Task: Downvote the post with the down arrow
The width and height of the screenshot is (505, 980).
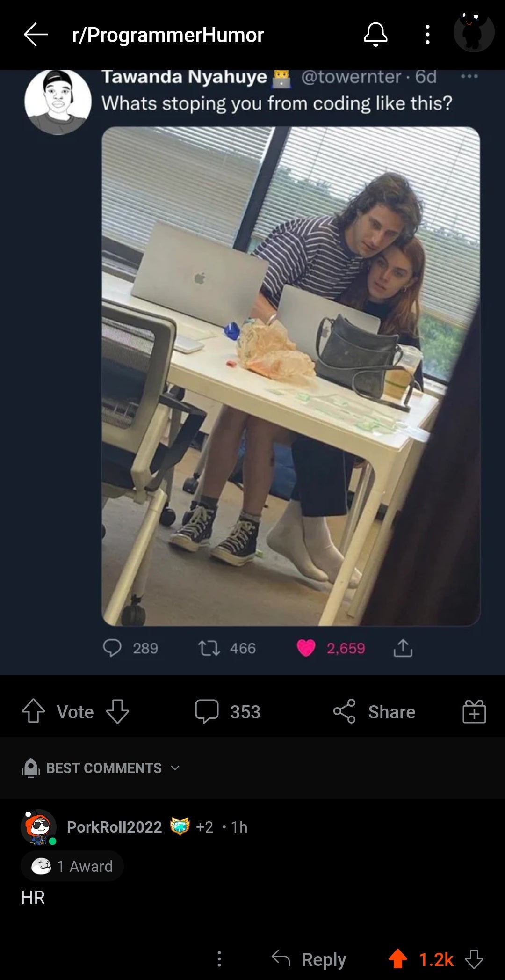Action: tap(117, 711)
